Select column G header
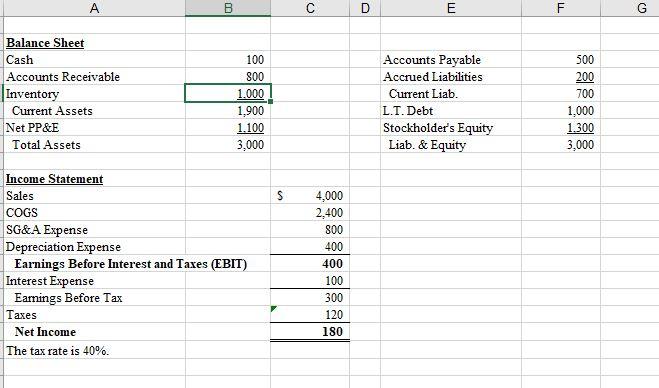The image size is (659, 388). [x=641, y=8]
